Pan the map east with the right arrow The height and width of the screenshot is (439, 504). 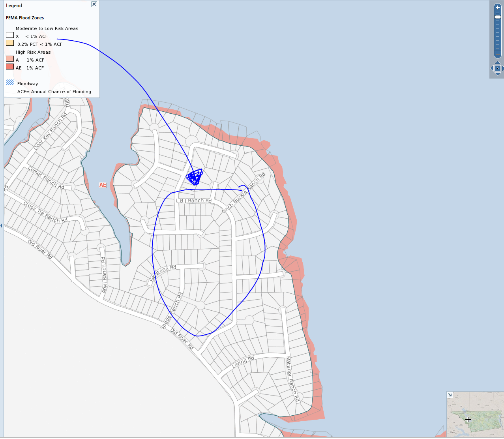click(503, 68)
